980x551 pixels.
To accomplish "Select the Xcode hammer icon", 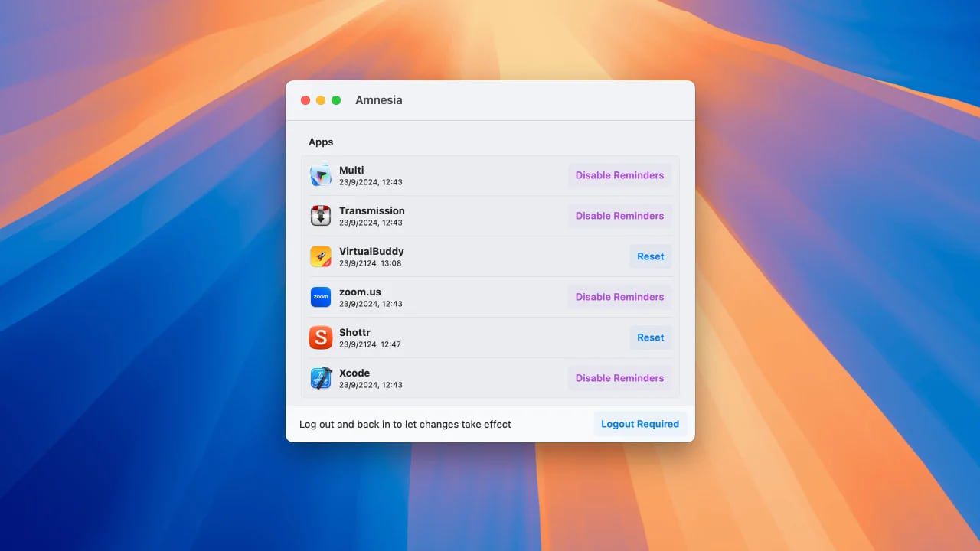I will [x=320, y=378].
